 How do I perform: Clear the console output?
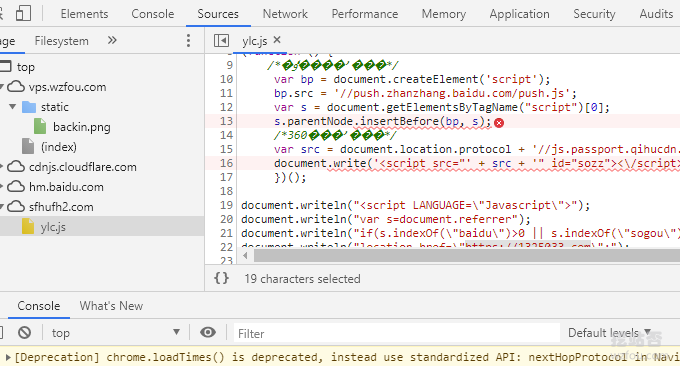pos(25,333)
